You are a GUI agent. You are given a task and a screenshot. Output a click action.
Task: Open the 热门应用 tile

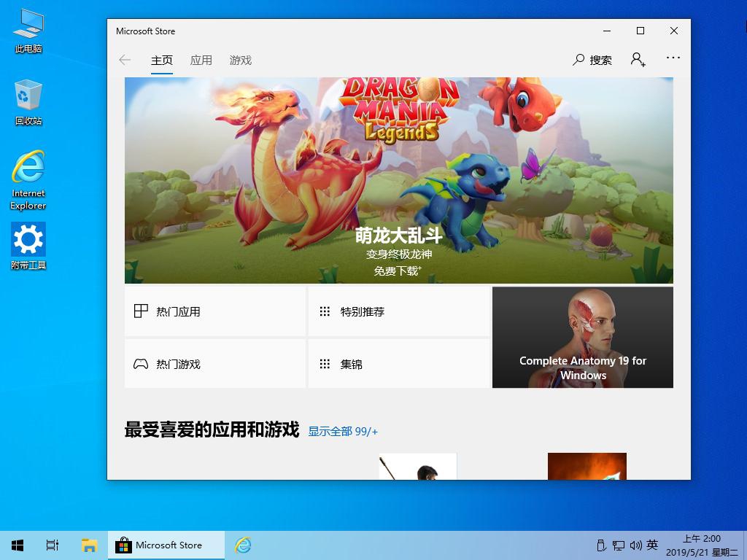click(215, 311)
